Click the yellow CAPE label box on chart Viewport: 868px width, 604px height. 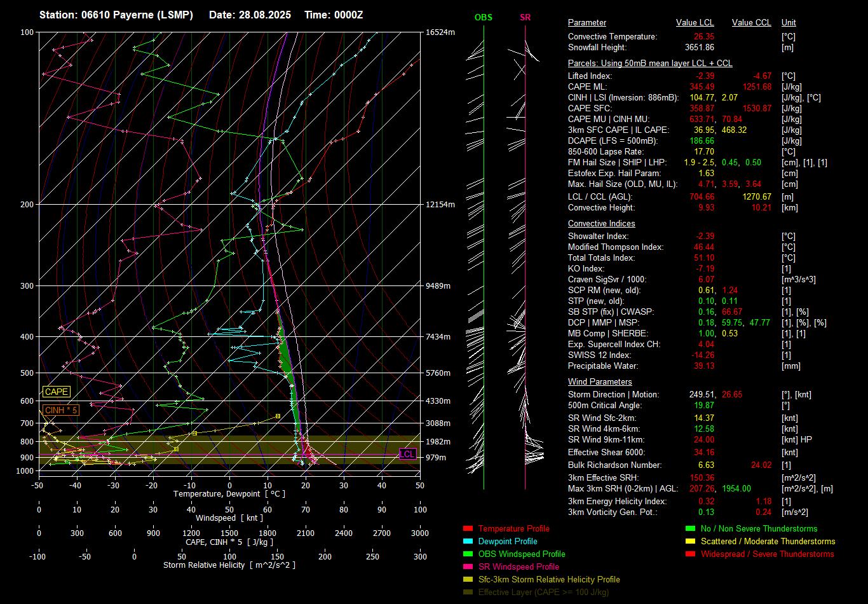click(x=57, y=392)
